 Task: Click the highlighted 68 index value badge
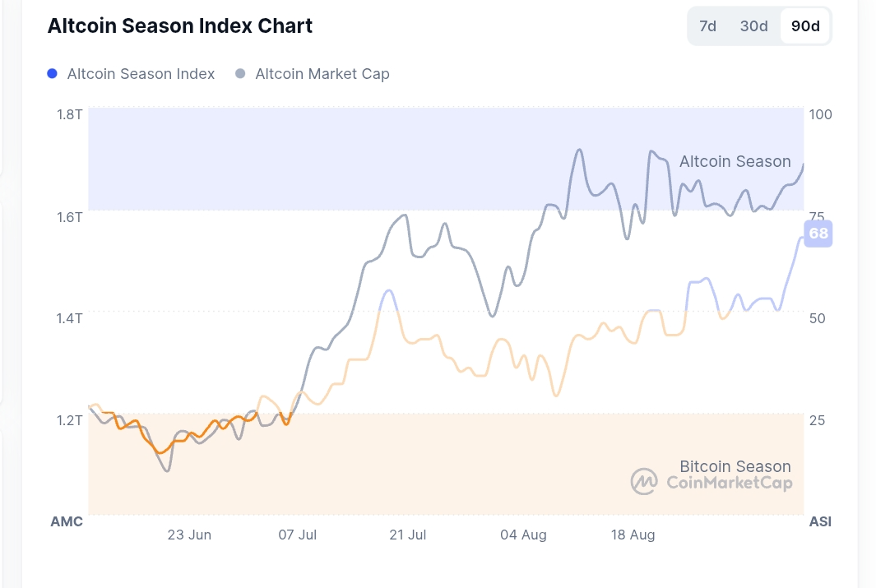pyautogui.click(x=818, y=234)
